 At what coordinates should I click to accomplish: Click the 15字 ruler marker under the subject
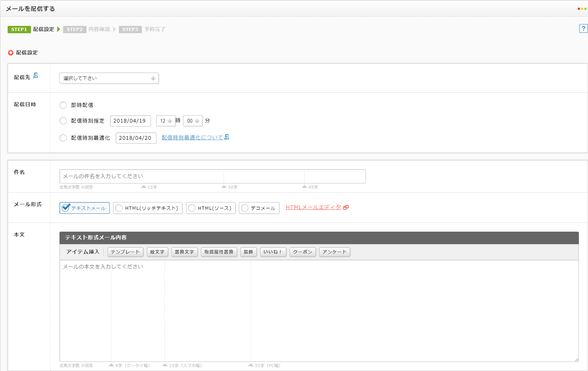pyautogui.click(x=149, y=187)
